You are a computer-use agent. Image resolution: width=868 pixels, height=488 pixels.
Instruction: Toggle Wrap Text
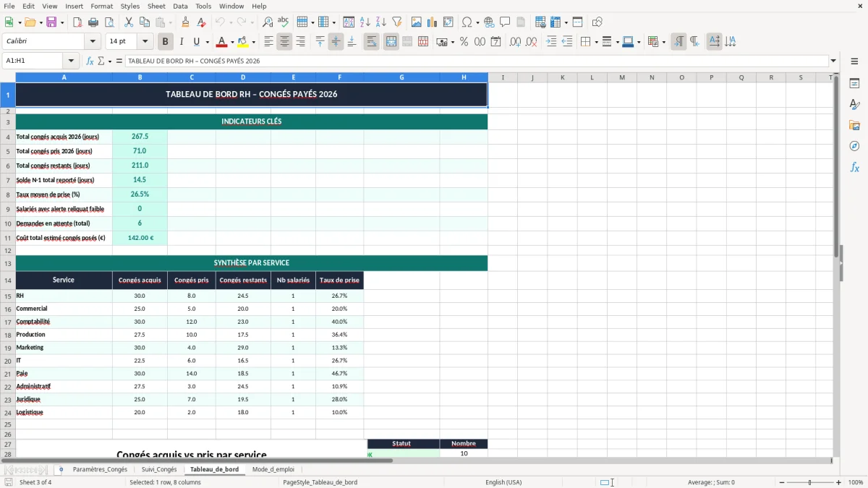point(372,42)
